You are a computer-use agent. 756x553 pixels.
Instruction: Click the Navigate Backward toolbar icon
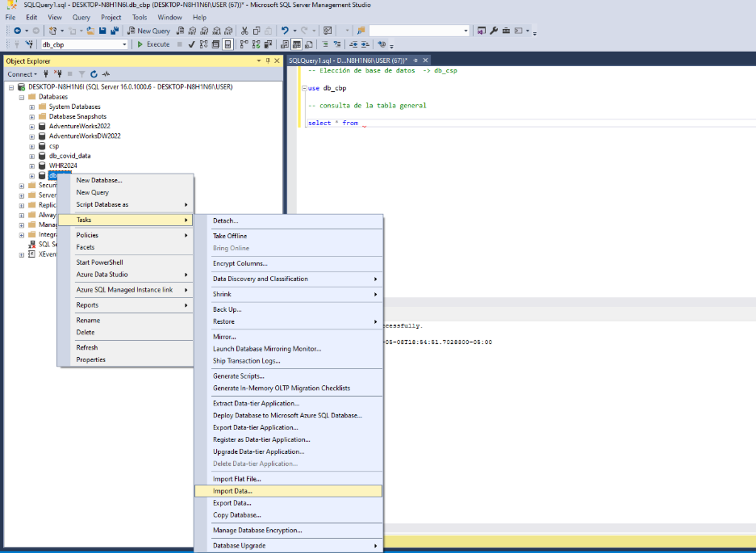click(18, 31)
